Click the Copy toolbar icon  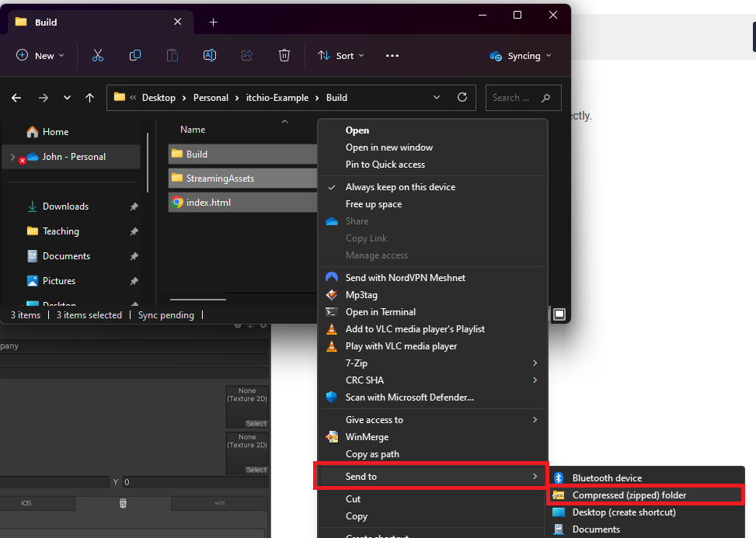click(135, 55)
